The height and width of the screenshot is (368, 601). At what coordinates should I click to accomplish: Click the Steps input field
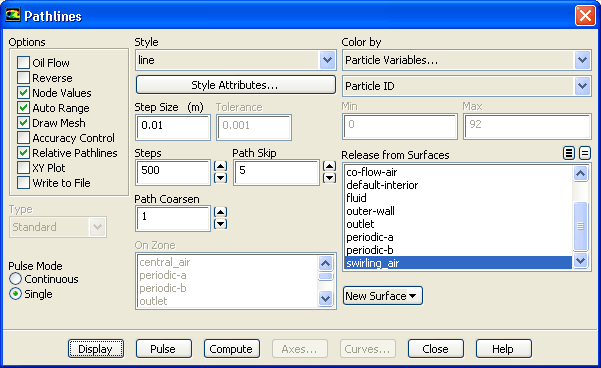pos(173,172)
